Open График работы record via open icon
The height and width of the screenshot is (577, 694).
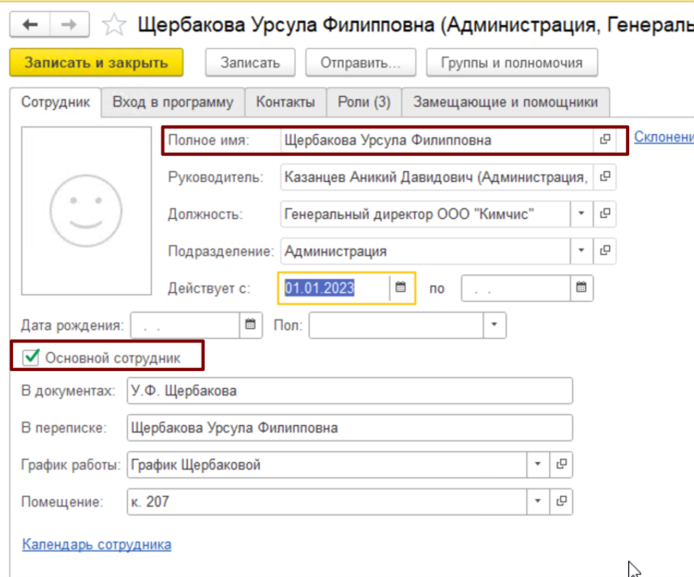pos(561,464)
